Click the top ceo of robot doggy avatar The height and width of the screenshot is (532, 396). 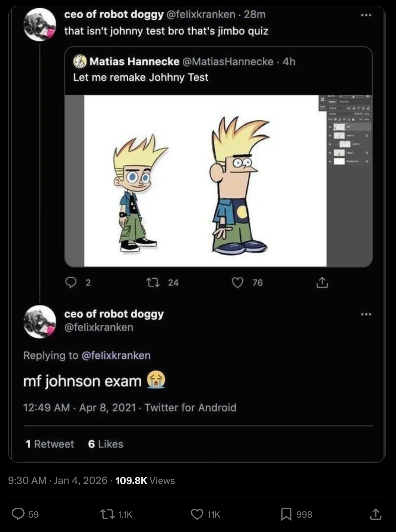pos(40,24)
